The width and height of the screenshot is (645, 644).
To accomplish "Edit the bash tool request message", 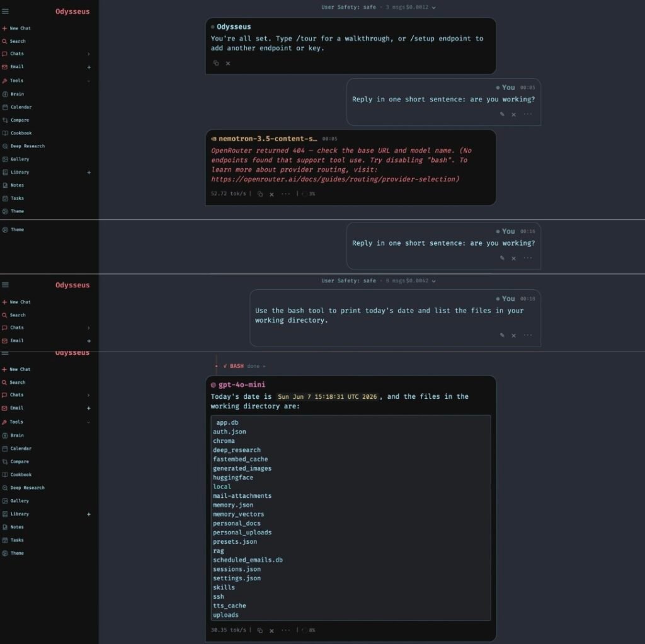I will (x=502, y=335).
